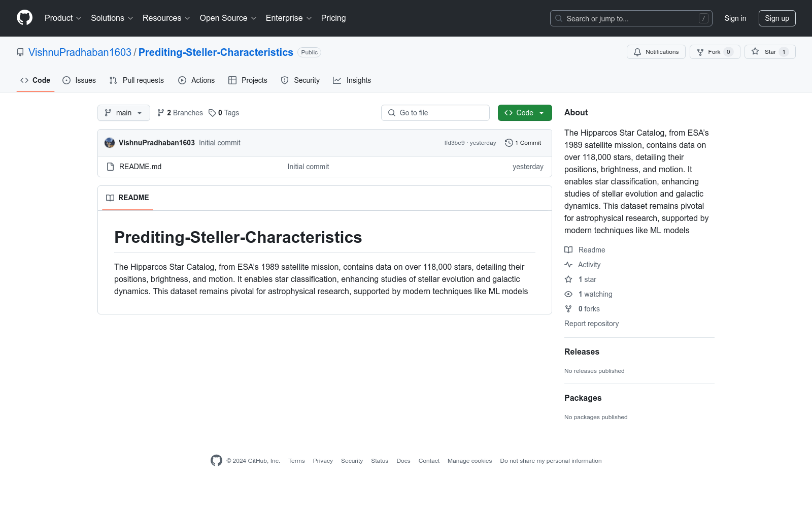The width and height of the screenshot is (812, 508).
Task: View the 1 Commit history
Action: click(523, 143)
